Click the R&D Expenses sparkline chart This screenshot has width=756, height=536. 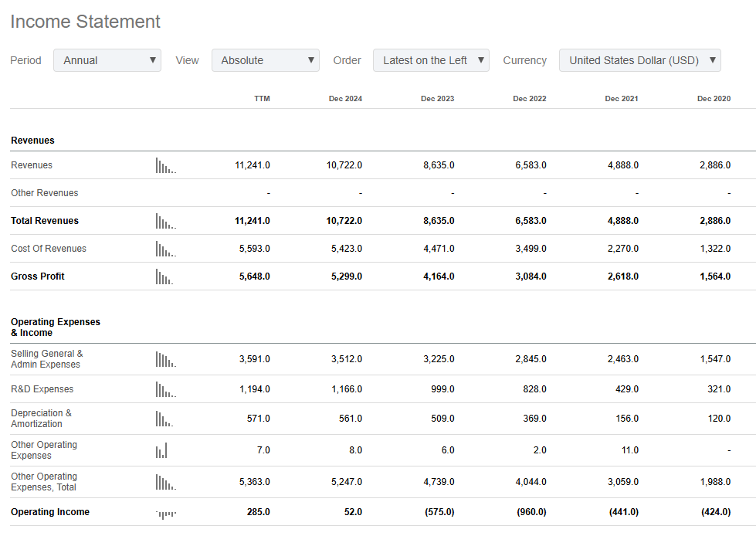coord(165,389)
